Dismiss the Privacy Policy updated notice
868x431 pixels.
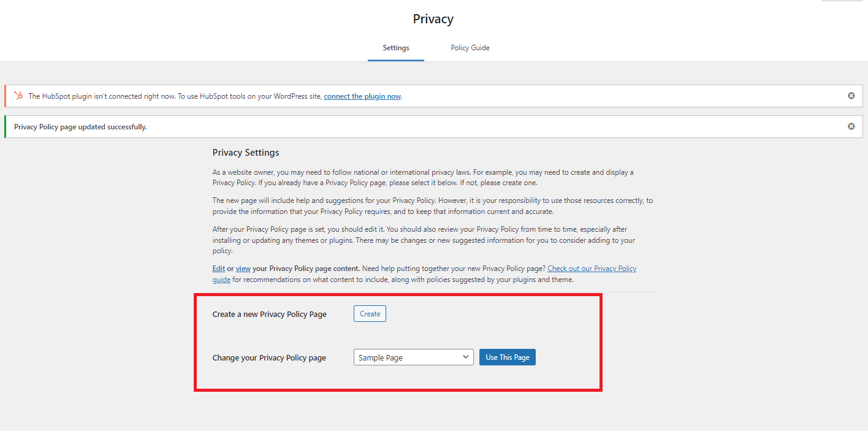pos(851,126)
